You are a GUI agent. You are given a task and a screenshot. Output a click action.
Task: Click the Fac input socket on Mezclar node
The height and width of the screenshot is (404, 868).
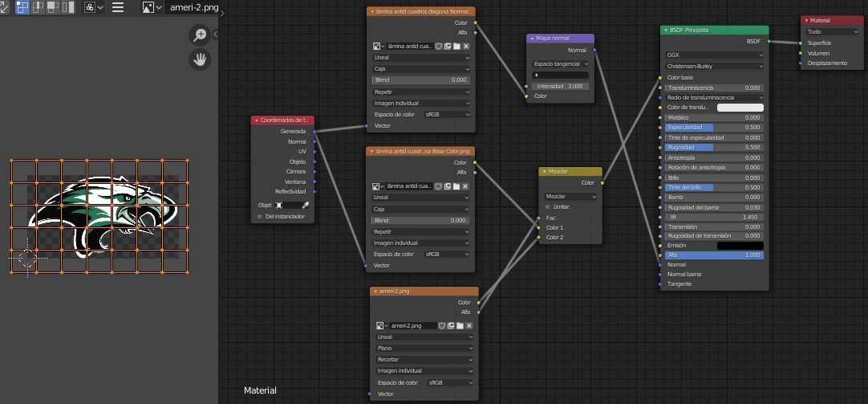click(x=538, y=218)
